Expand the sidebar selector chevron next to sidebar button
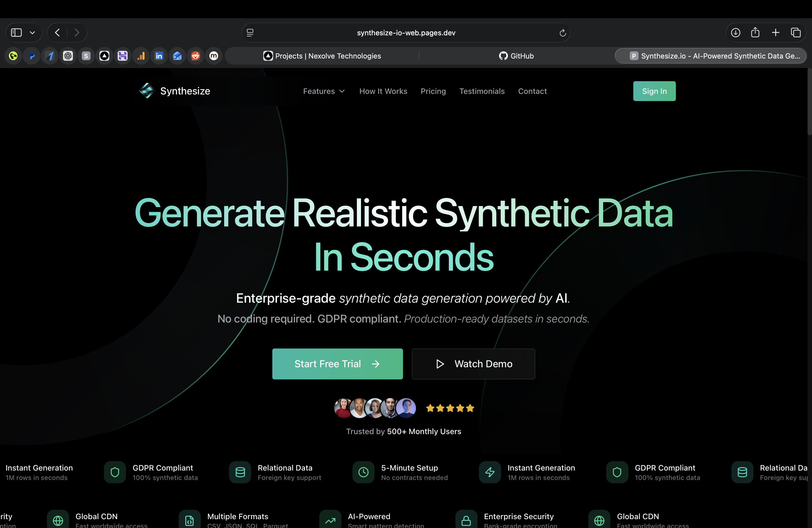Image resolution: width=812 pixels, height=528 pixels. pos(32,32)
